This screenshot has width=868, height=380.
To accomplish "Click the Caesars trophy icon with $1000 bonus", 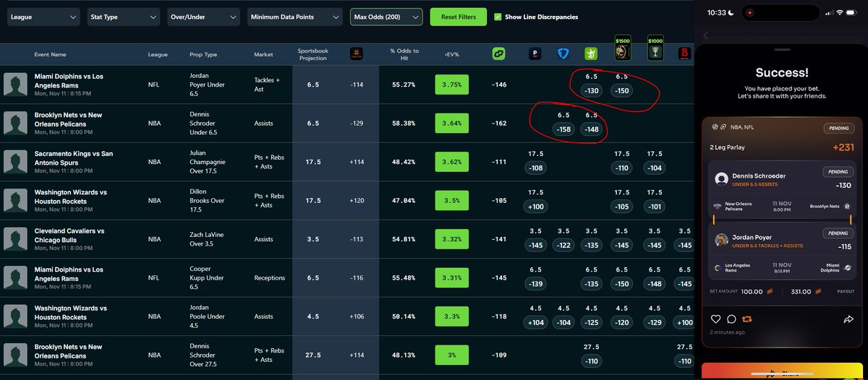I will click(x=655, y=48).
